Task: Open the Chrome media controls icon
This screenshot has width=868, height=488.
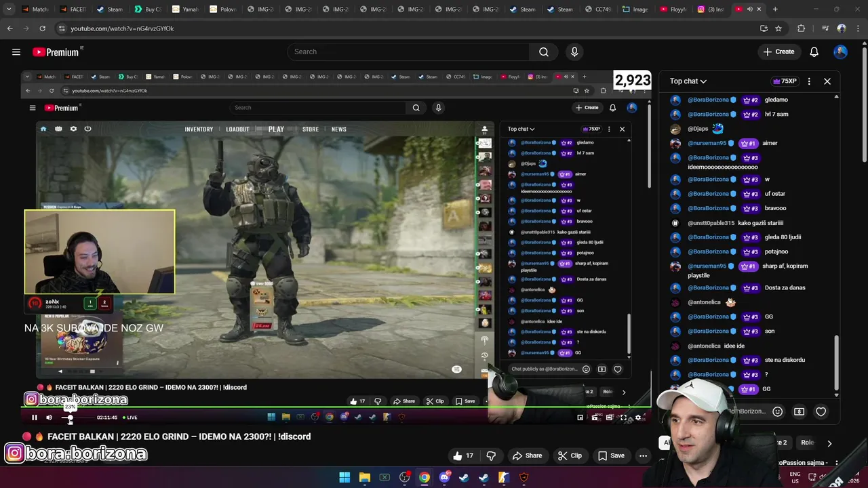Action: [825, 28]
